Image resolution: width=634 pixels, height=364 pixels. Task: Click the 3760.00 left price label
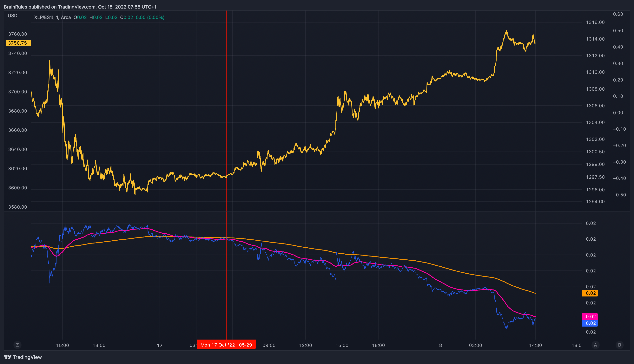(x=17, y=34)
